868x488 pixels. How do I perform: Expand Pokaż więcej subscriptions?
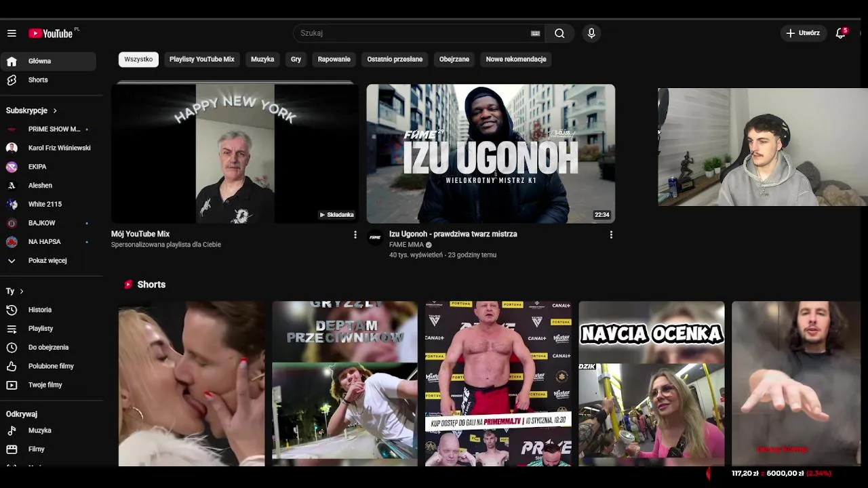[x=48, y=260]
